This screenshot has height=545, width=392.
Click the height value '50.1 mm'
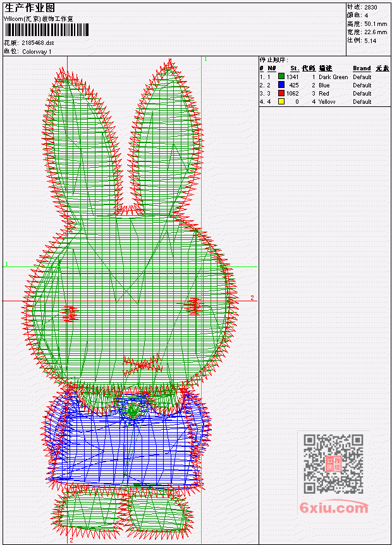pyautogui.click(x=376, y=24)
